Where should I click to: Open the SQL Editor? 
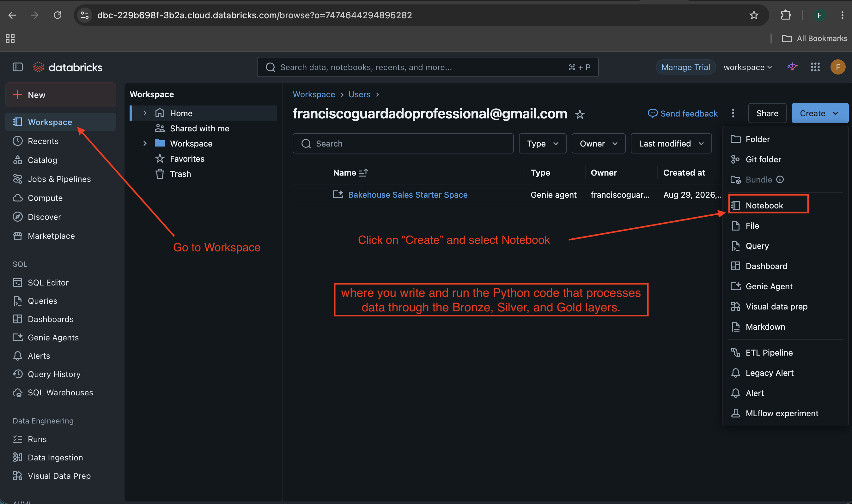[61, 283]
